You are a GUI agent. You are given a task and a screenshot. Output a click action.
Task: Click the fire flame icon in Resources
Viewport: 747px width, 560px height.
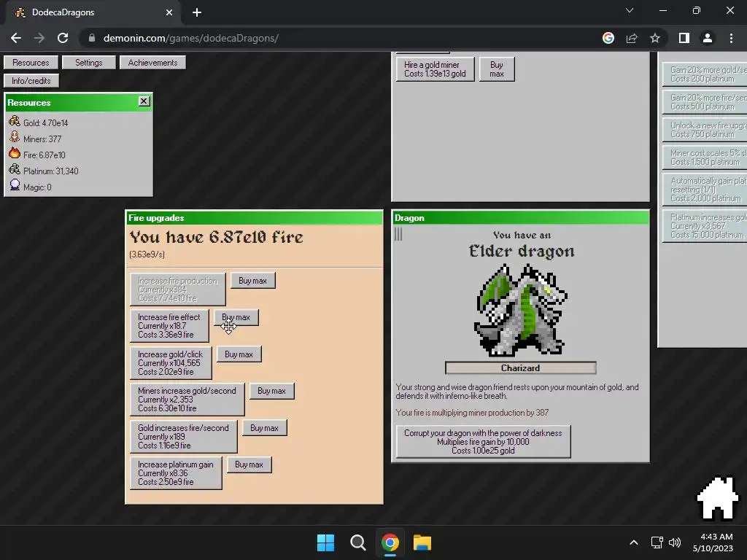pos(15,153)
